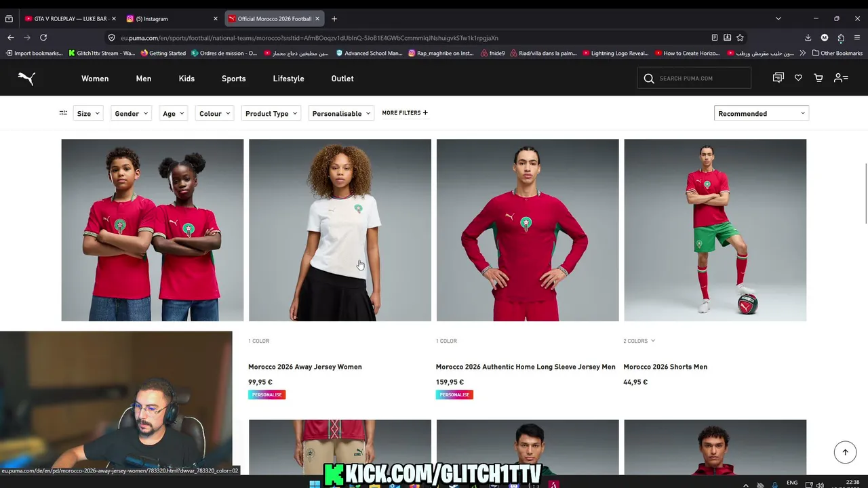Open the Other Bookmarks folder

point(837,54)
